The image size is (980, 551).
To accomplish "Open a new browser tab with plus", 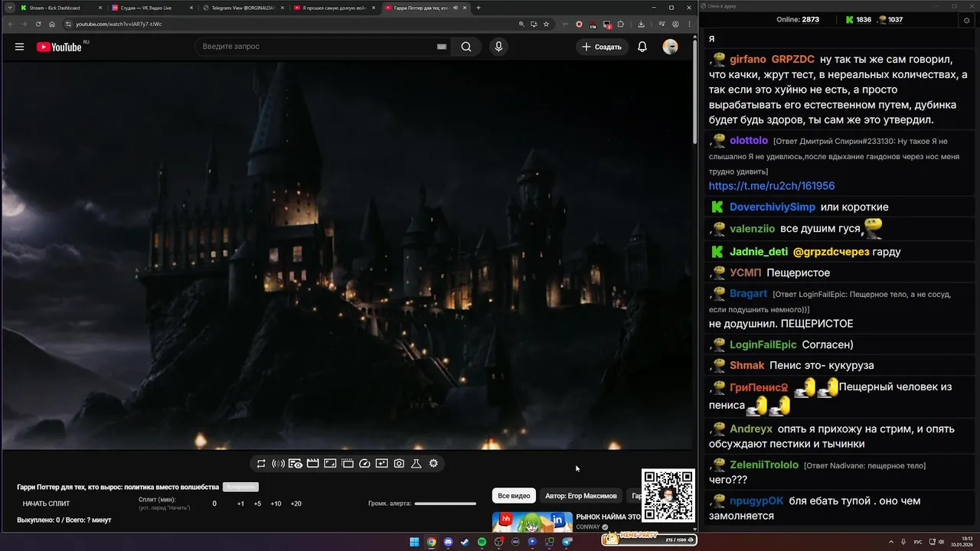I will (479, 8).
